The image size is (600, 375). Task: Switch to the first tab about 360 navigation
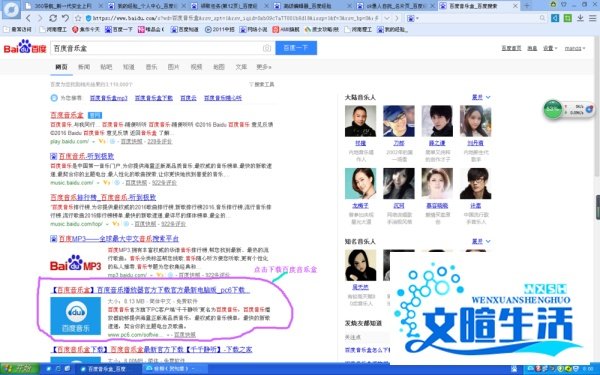[63, 6]
